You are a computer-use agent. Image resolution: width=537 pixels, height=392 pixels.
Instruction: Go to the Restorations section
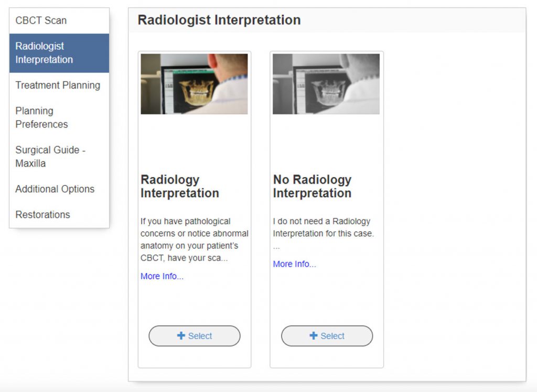[x=42, y=215]
